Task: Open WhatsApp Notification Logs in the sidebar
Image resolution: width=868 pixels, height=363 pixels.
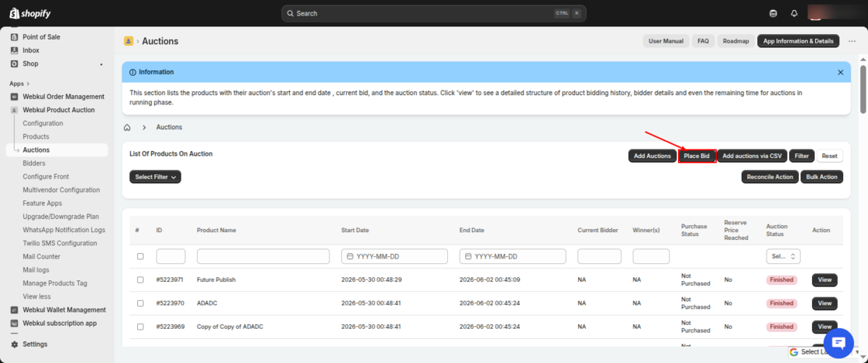Action: click(64, 230)
